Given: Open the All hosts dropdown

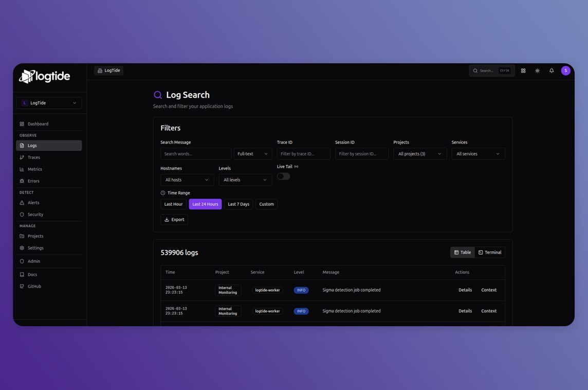Looking at the screenshot, I should (x=187, y=180).
